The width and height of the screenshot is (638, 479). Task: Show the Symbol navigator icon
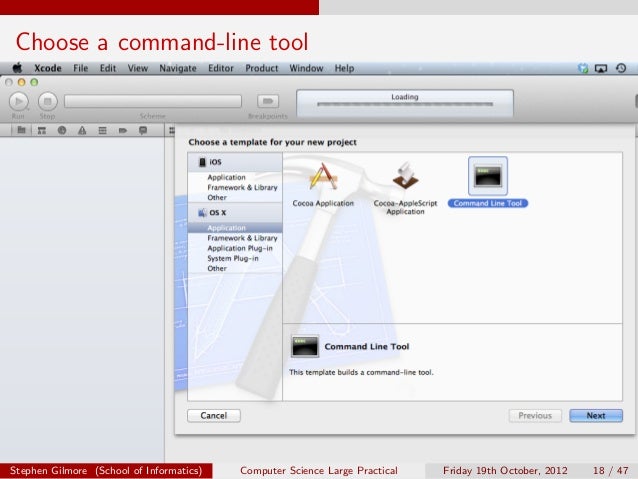pos(42,130)
